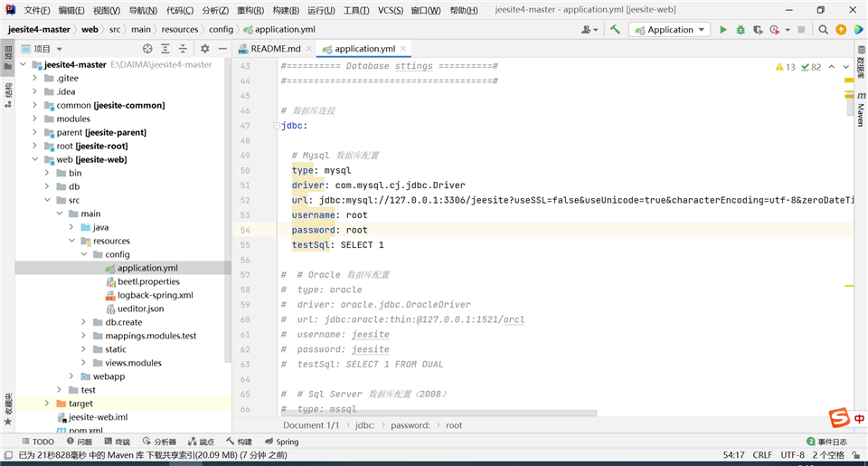Click the 54:17 cursor position status
Viewport: 868px width, 466px height.
pyautogui.click(x=733, y=455)
